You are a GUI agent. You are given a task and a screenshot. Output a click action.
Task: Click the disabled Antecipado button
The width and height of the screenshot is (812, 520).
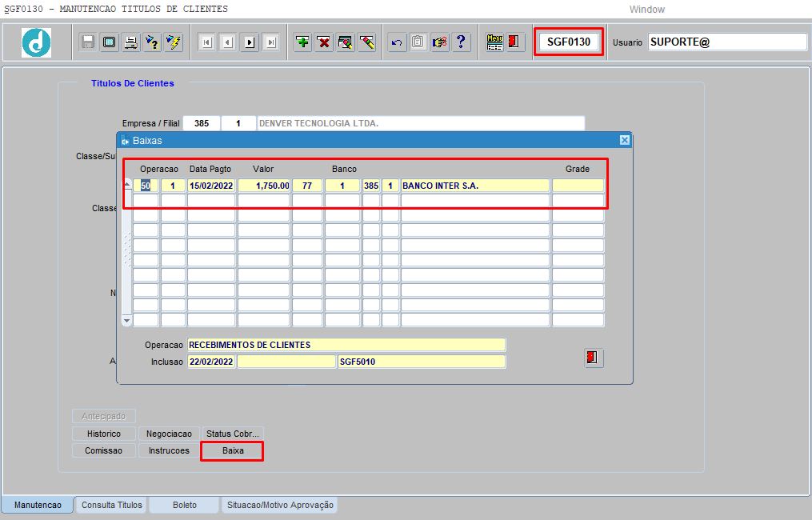click(x=103, y=417)
